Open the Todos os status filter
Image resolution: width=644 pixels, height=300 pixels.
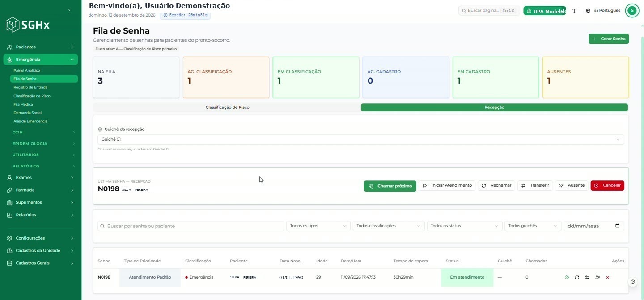(x=465, y=226)
